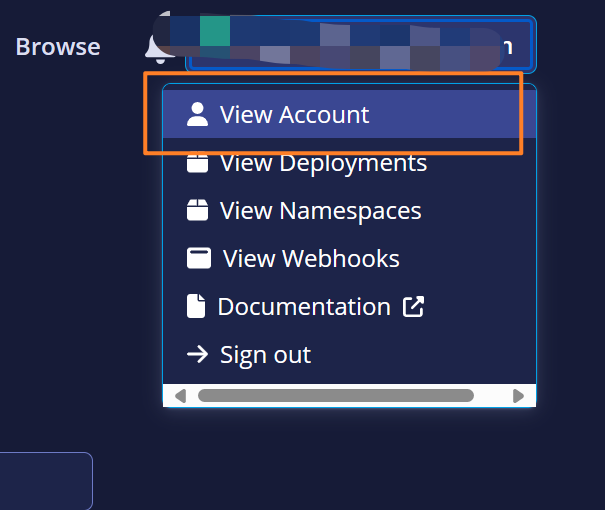Image resolution: width=605 pixels, height=510 pixels.
Task: Click the outlined box at the bottom left
Action: click(x=46, y=481)
